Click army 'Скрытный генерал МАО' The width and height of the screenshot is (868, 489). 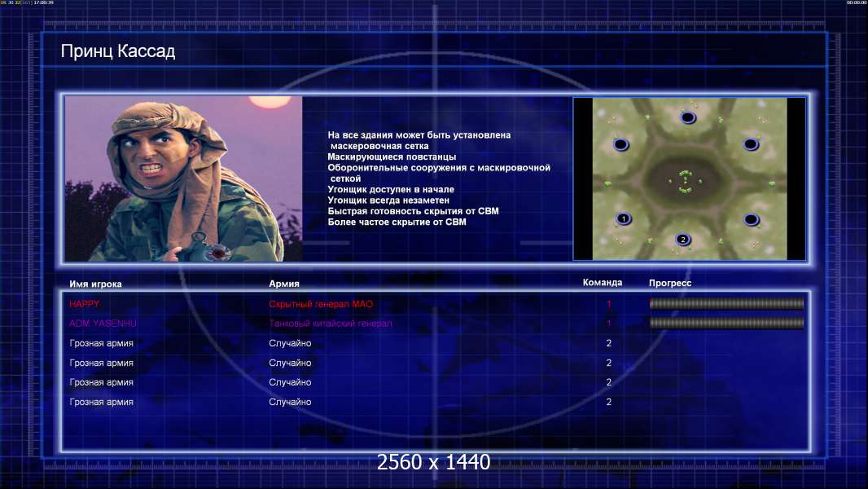pyautogui.click(x=321, y=304)
